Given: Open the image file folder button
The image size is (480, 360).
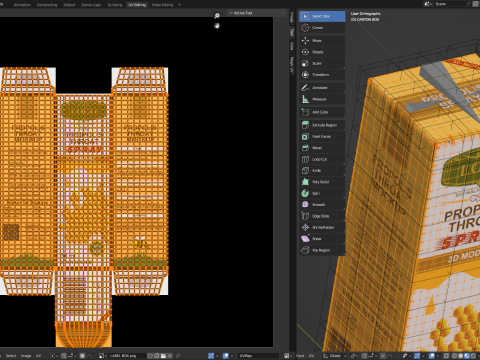Looking at the screenshot, I should 163,356.
